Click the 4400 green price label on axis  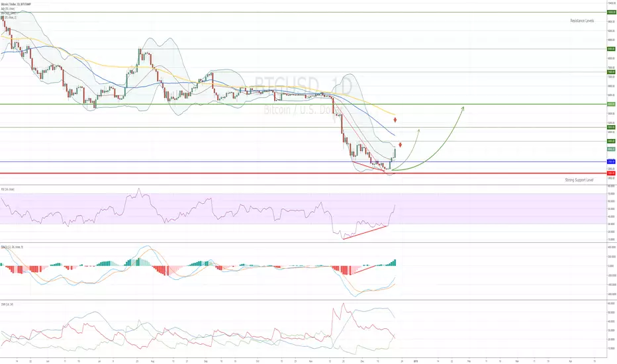pos(611,141)
